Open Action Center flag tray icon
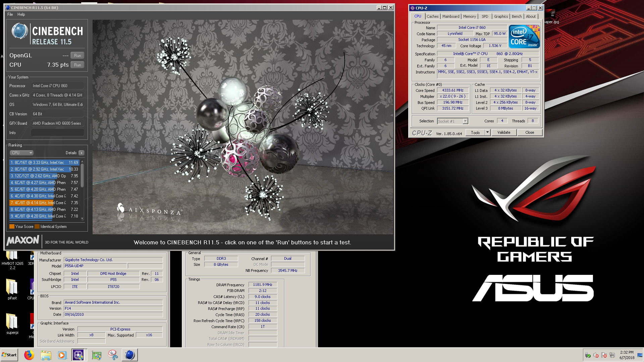The height and width of the screenshot is (362, 644). pyautogui.click(x=604, y=355)
